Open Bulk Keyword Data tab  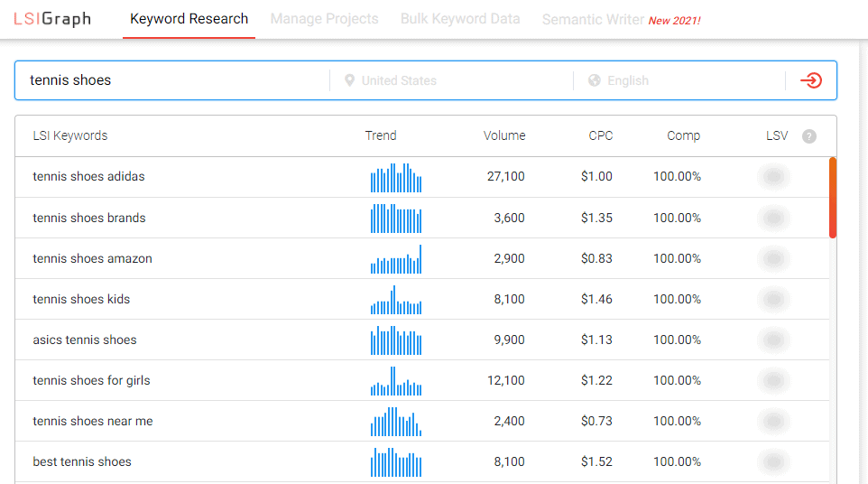pyautogui.click(x=460, y=19)
